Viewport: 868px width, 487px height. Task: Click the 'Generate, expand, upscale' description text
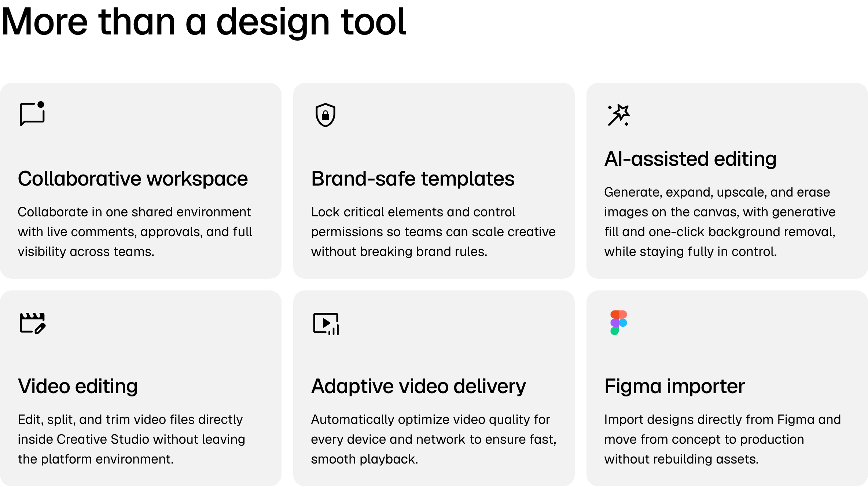[720, 222]
